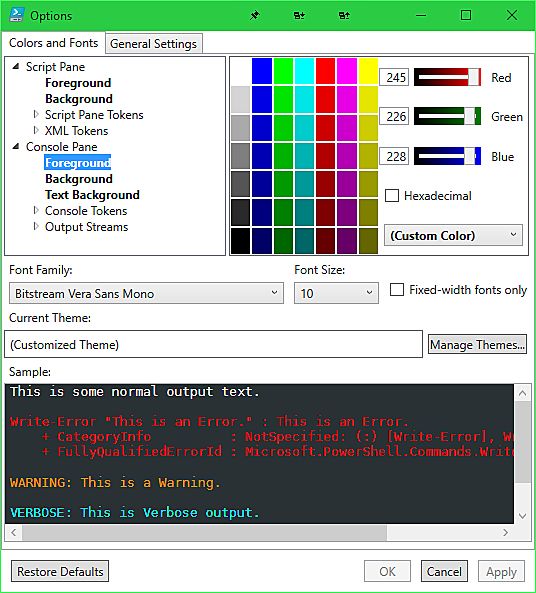Expand Output Streams tree node
Image resolution: width=536 pixels, height=593 pixels.
coord(36,227)
